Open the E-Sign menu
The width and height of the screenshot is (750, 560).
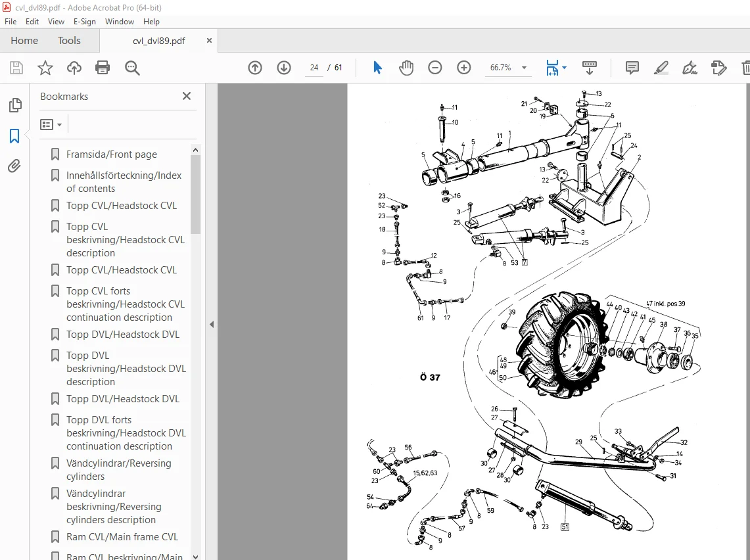click(85, 22)
